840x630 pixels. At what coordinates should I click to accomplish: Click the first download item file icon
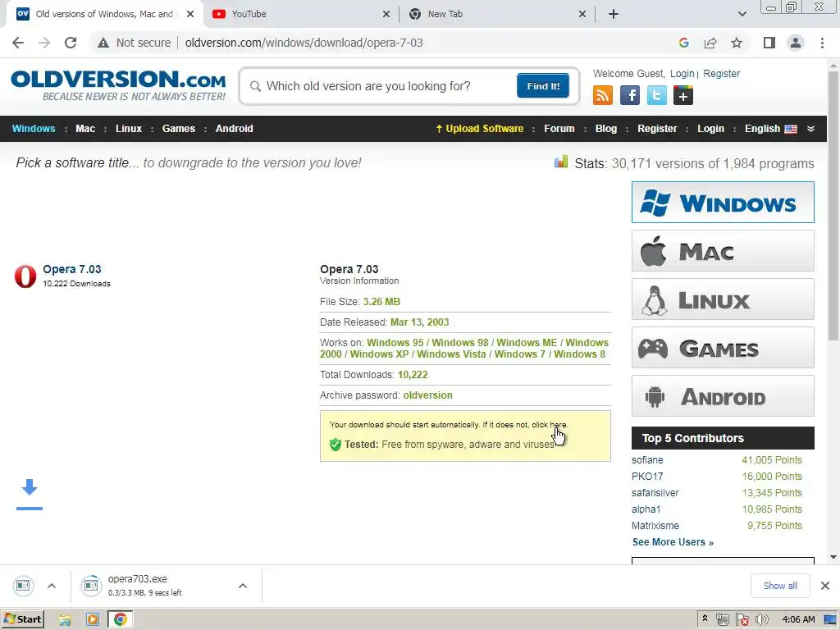[23, 586]
